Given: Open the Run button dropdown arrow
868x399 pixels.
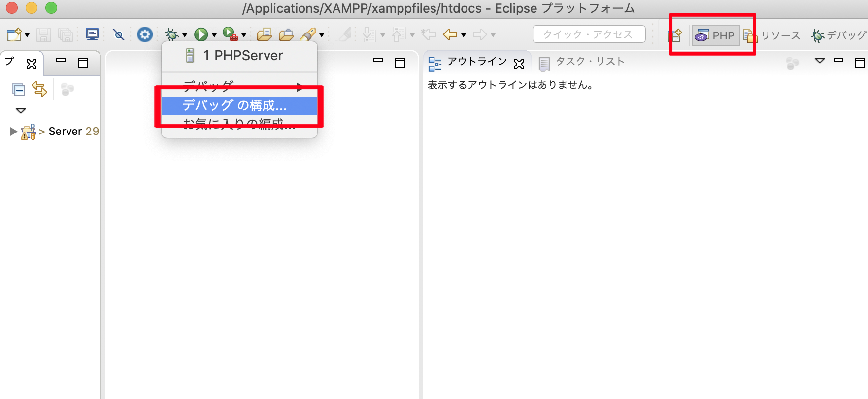Looking at the screenshot, I should [x=214, y=35].
